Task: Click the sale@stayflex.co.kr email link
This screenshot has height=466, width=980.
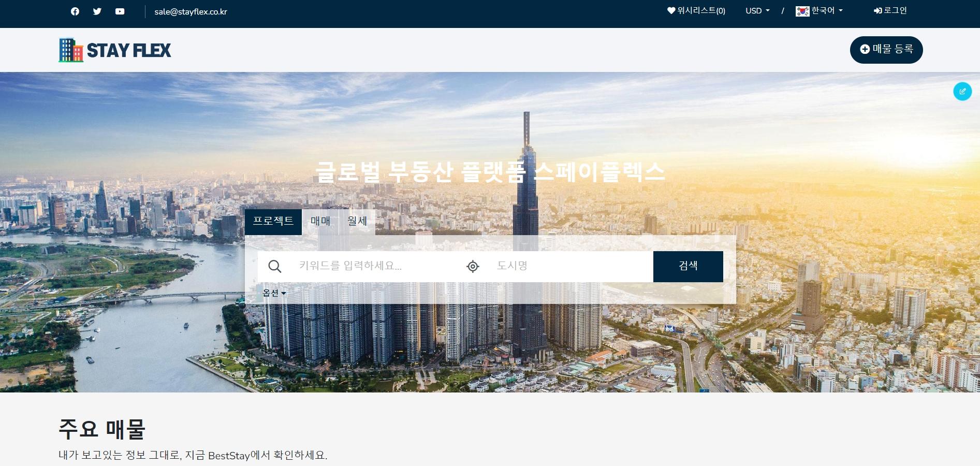Action: tap(191, 10)
